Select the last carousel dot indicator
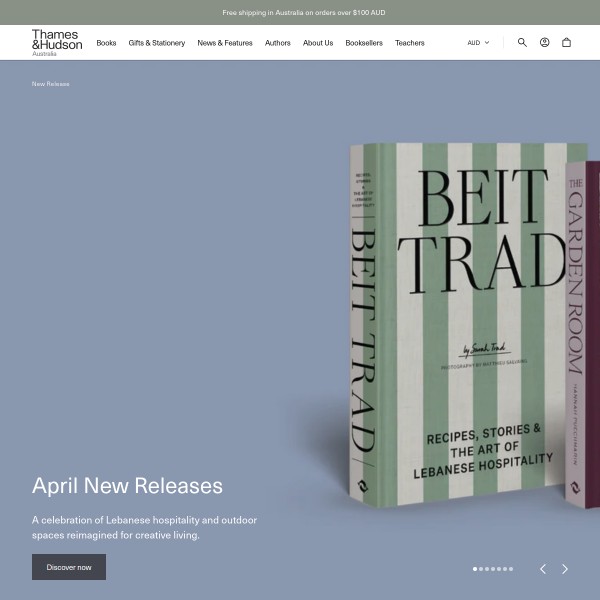 pyautogui.click(x=511, y=569)
